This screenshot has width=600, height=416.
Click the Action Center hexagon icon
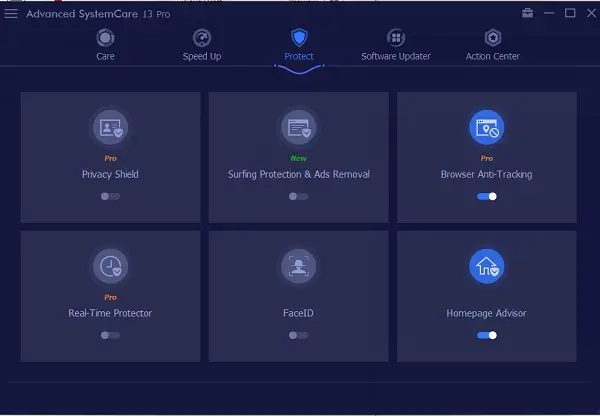(x=492, y=38)
